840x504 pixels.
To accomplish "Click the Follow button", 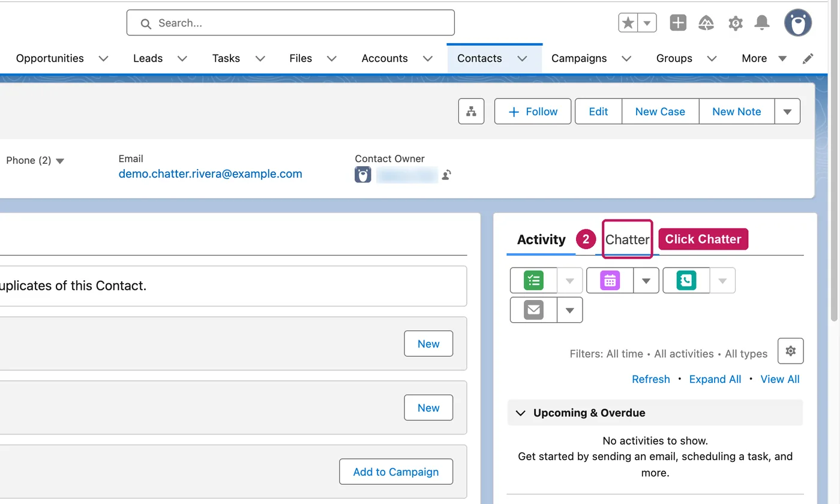I will (533, 112).
